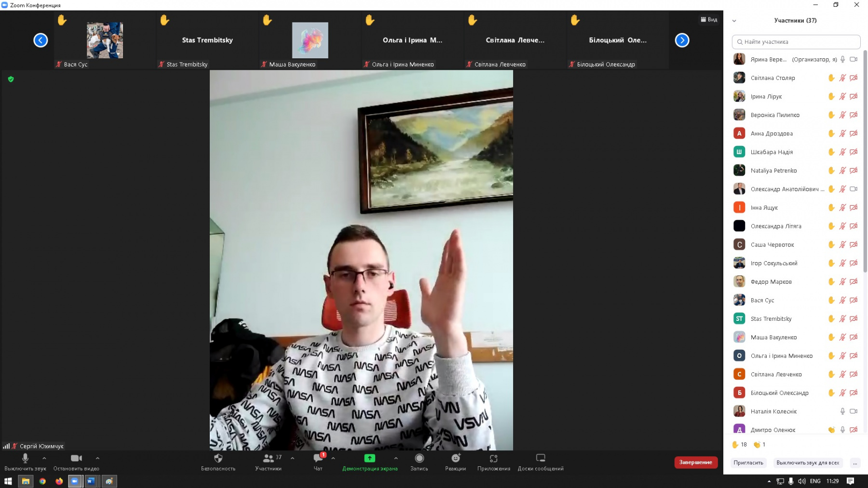Image resolution: width=868 pixels, height=488 pixels.
Task: Click the Пригласить invite button
Action: [748, 463]
